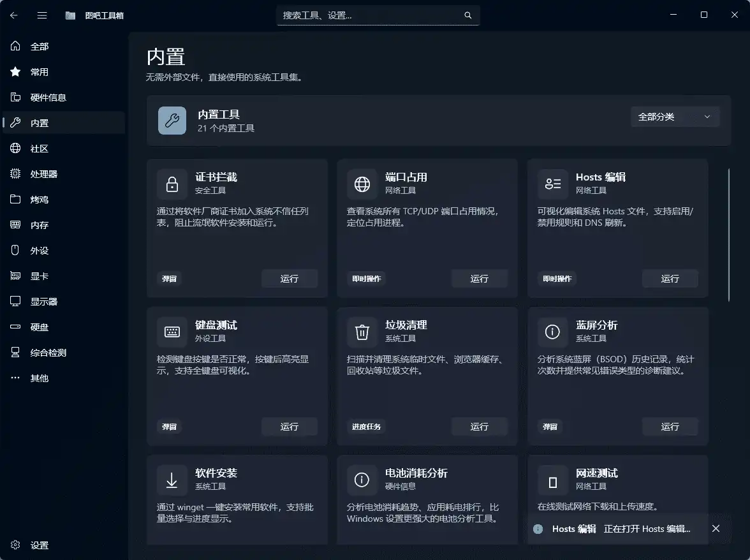Click the folder icon beside 烤鸡
The height and width of the screenshot is (560, 750).
[15, 199]
